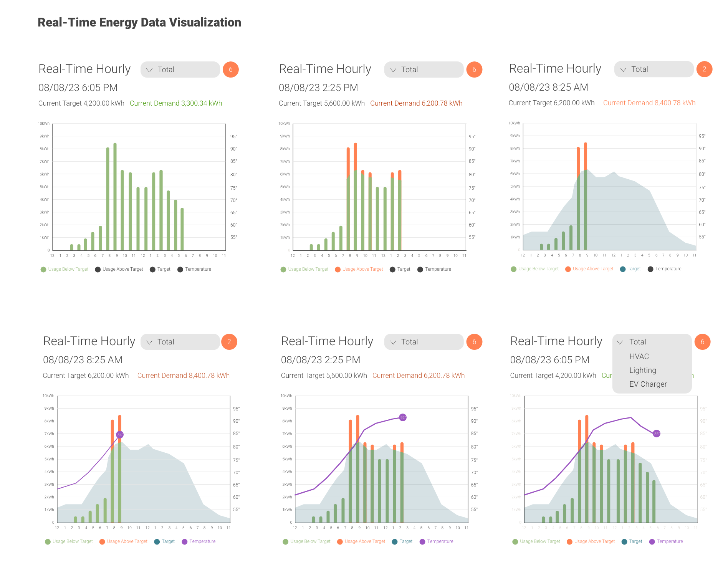
Task: Click the 84° temperature marker on bottom-left chart
Action: click(x=120, y=435)
